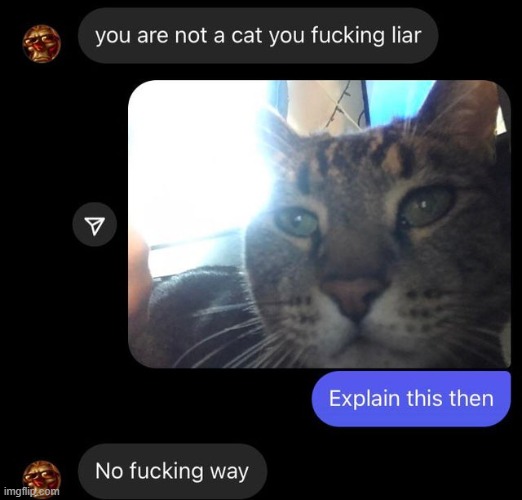The width and height of the screenshot is (522, 500).
Task: Tap the paper-plane share icon beside the photo
Action: tap(95, 224)
